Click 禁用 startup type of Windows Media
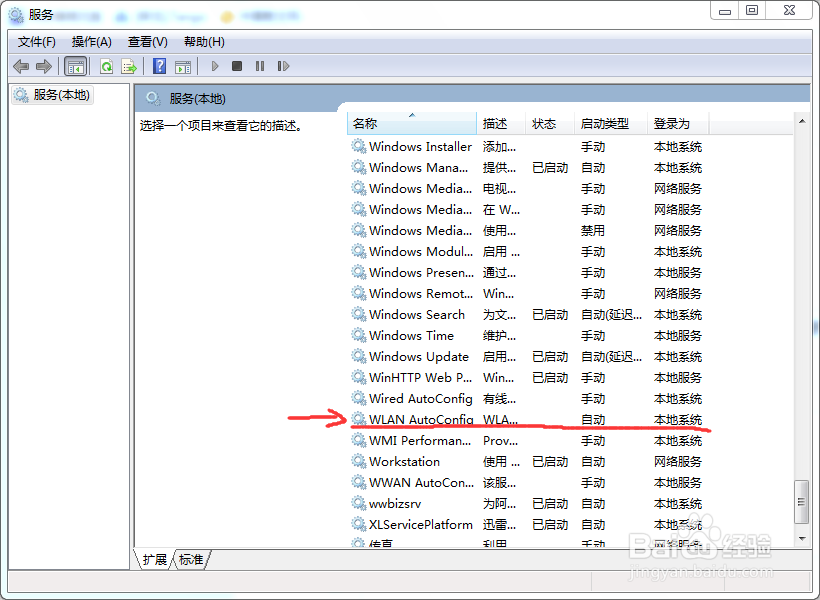Screen dimensions: 820x600 point(593,231)
